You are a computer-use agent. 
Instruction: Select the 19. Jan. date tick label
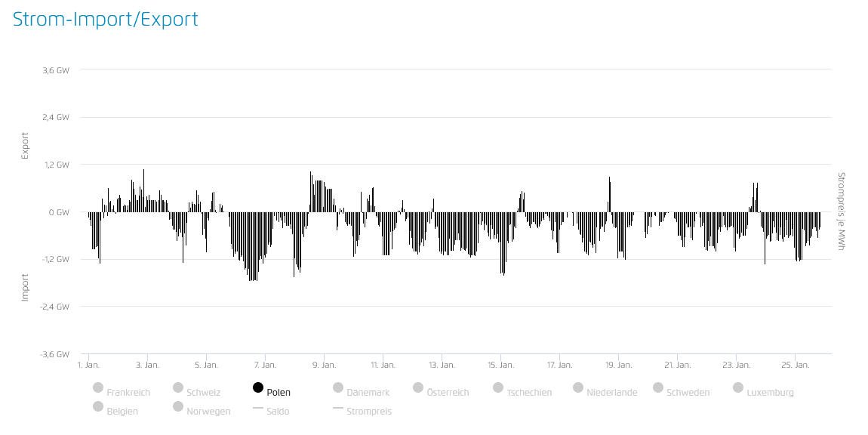point(618,365)
